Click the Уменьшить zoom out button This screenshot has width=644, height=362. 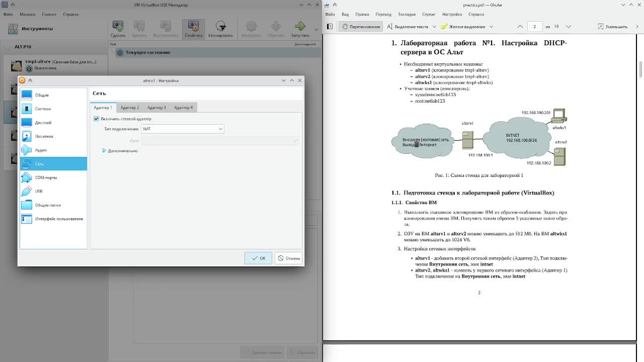[x=612, y=27]
